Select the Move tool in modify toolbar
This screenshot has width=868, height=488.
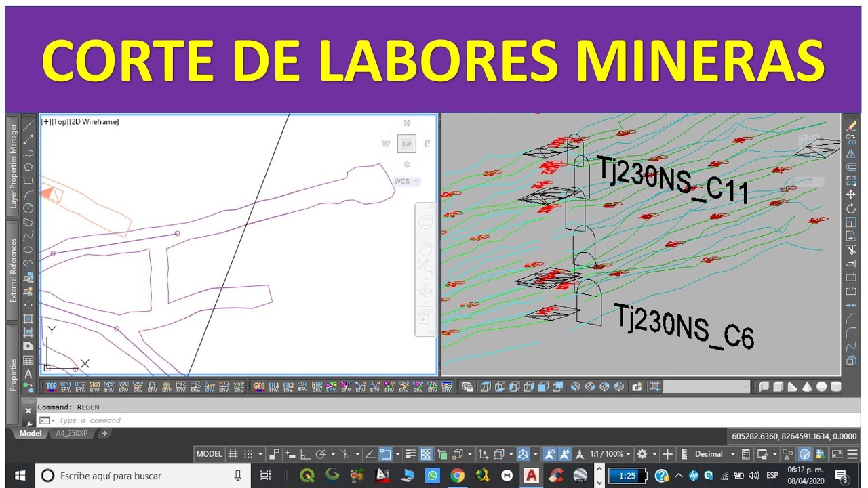pyautogui.click(x=851, y=195)
